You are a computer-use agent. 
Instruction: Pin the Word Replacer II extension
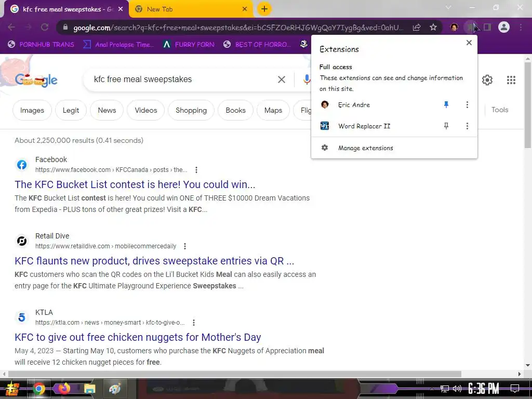446,126
